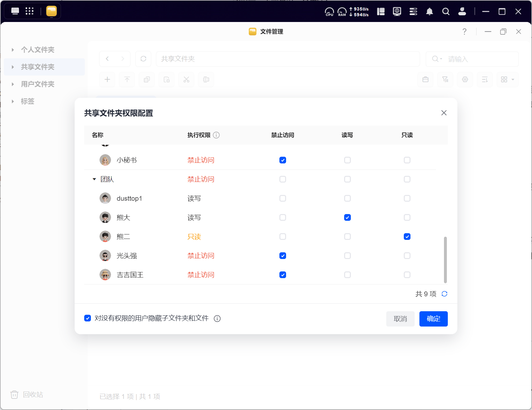
Task: Open the app grid launcher icon
Action: (29, 11)
